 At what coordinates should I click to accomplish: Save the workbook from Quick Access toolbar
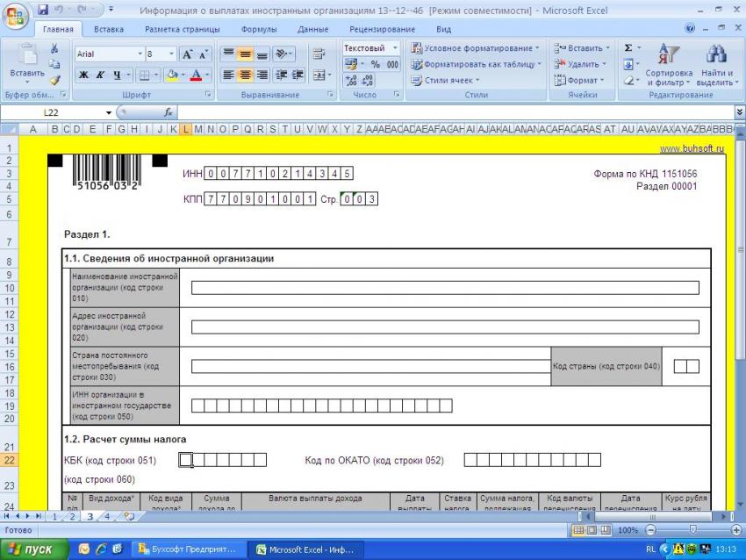coord(43,10)
